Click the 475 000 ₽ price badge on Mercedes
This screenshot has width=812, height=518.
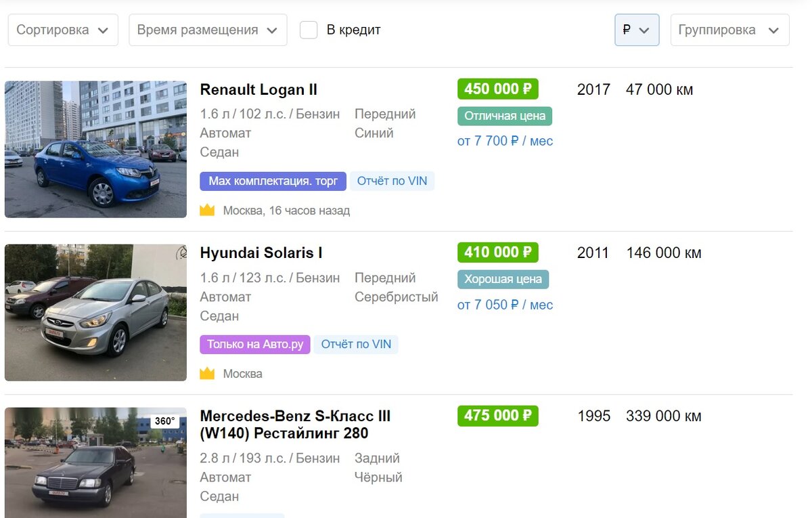coord(497,416)
